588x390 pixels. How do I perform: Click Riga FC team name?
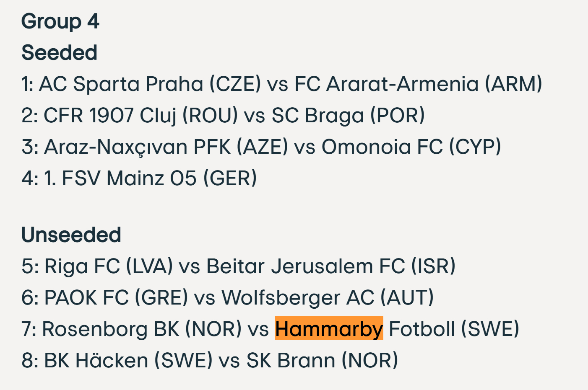click(82, 266)
